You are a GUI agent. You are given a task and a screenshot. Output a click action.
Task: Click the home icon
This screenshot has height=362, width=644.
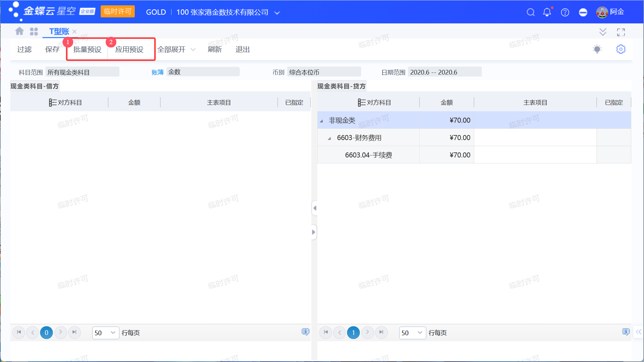[19, 31]
